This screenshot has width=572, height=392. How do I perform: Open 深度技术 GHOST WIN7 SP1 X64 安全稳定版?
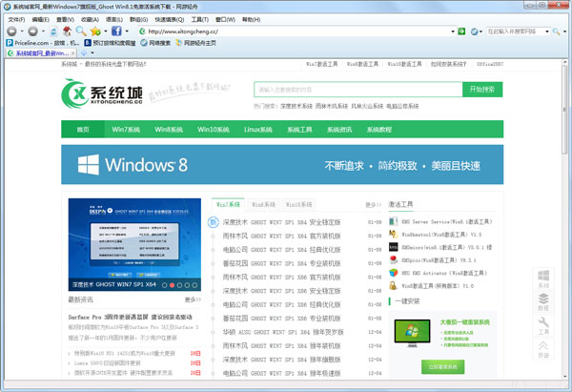coord(281,222)
